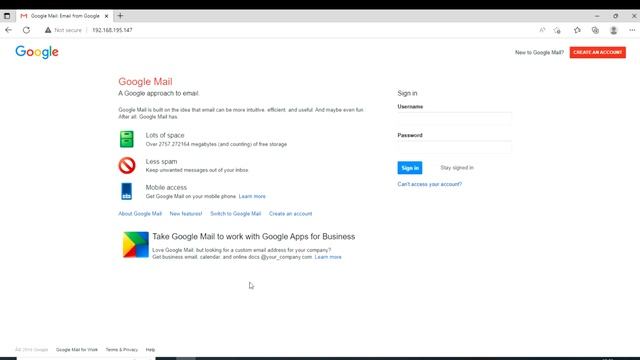Click the blue Mobile access phone icon
Viewport: 640px width, 360px height.
(127, 191)
